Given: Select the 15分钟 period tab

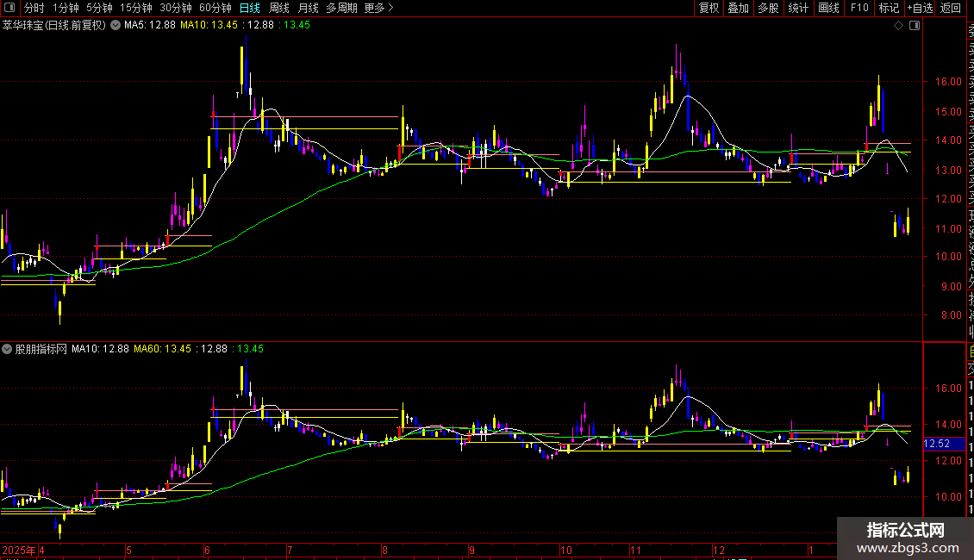Looking at the screenshot, I should point(136,8).
